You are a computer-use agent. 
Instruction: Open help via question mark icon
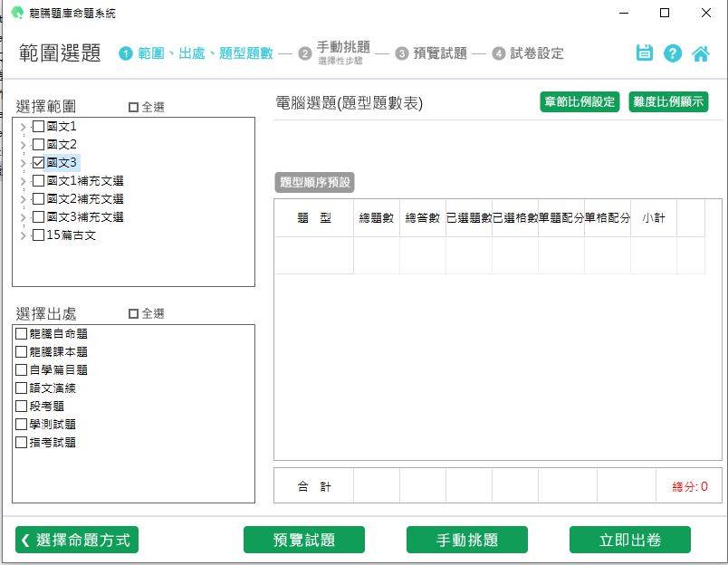pyautogui.click(x=672, y=53)
